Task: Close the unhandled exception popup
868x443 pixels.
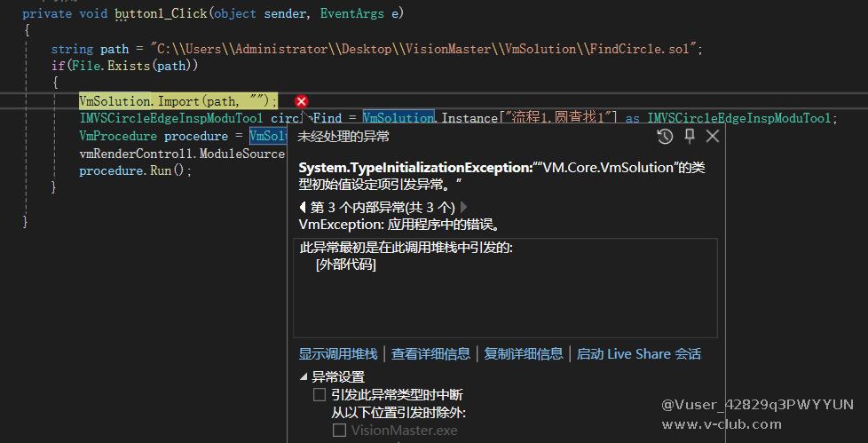Action: pos(713,136)
